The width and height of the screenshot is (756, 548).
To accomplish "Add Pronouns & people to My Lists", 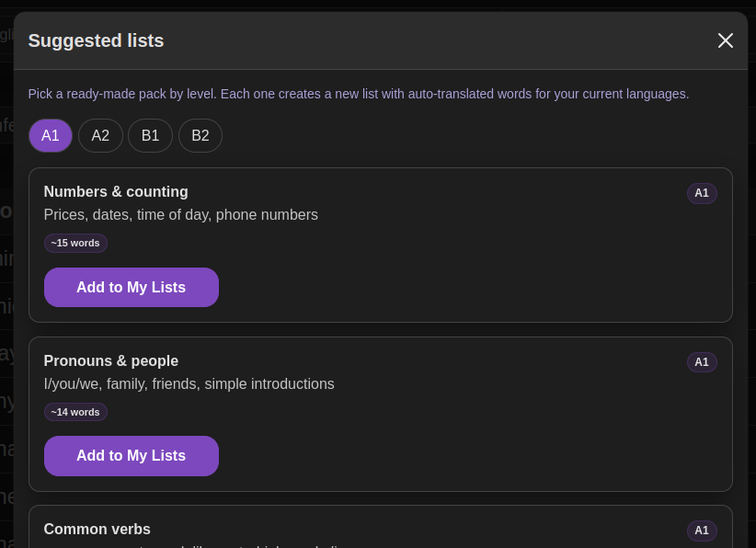I will point(132,456).
